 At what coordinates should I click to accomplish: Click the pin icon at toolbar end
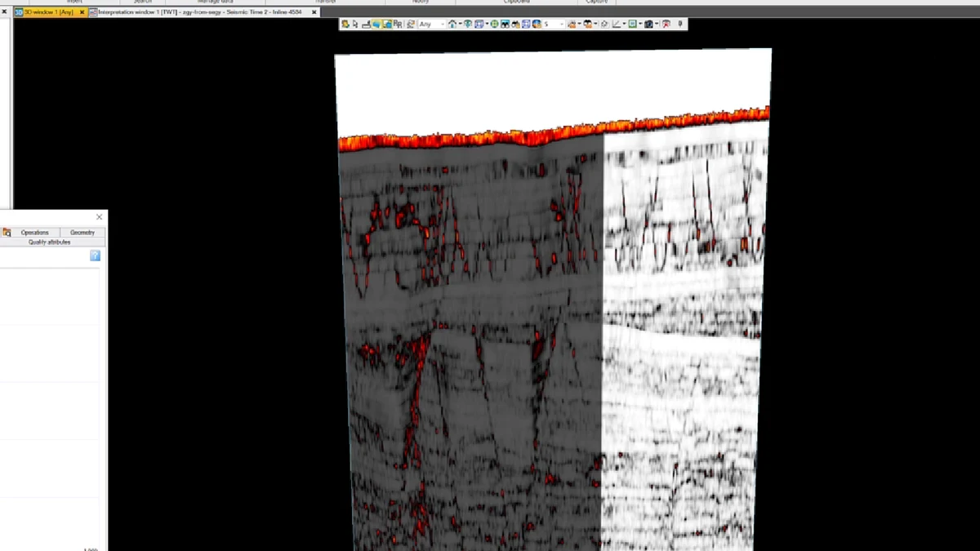pyautogui.click(x=680, y=24)
